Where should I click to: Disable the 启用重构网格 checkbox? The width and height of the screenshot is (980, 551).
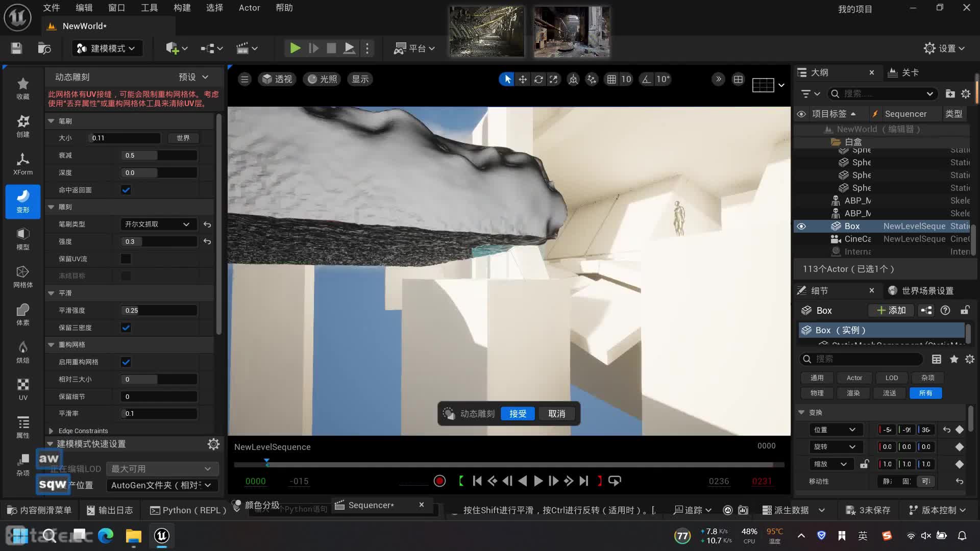coord(126,362)
